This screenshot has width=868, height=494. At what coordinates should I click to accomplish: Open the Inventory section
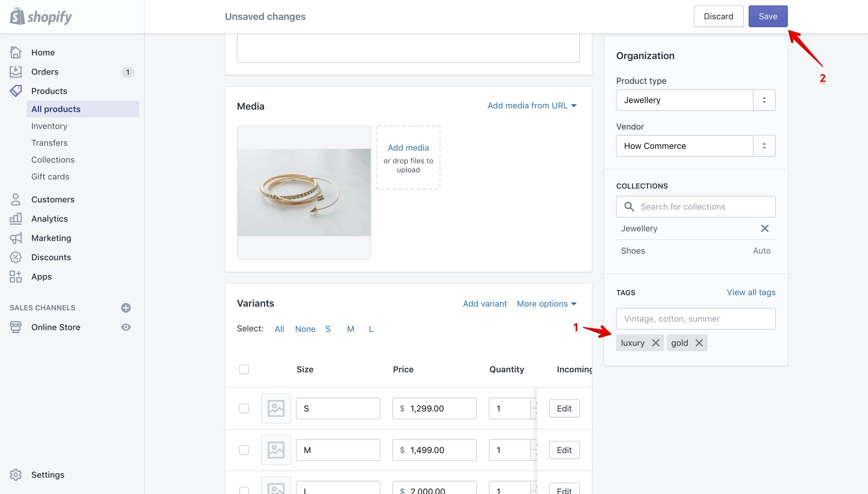[x=49, y=126]
